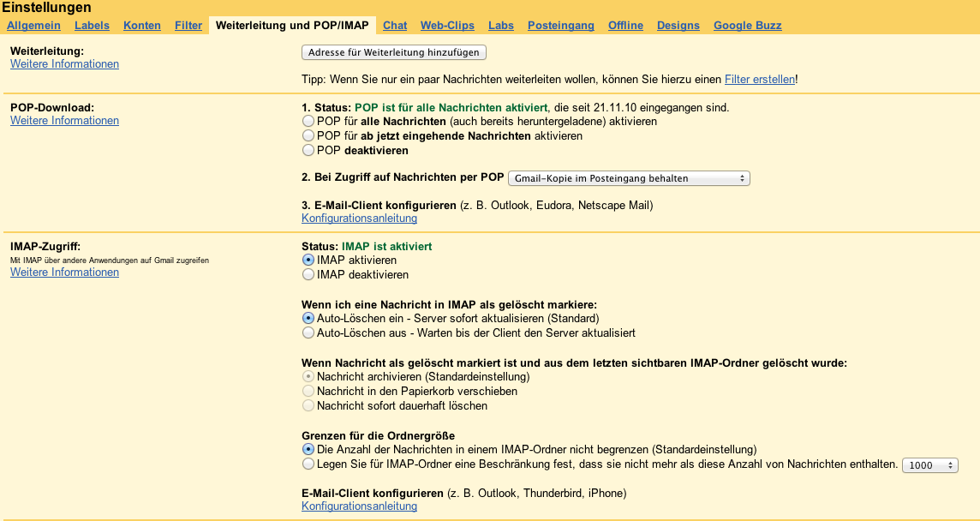Choose the IMAP-Ordner Beschränkung festlegen option
Viewport: 980px width, 521px height.
click(x=308, y=464)
